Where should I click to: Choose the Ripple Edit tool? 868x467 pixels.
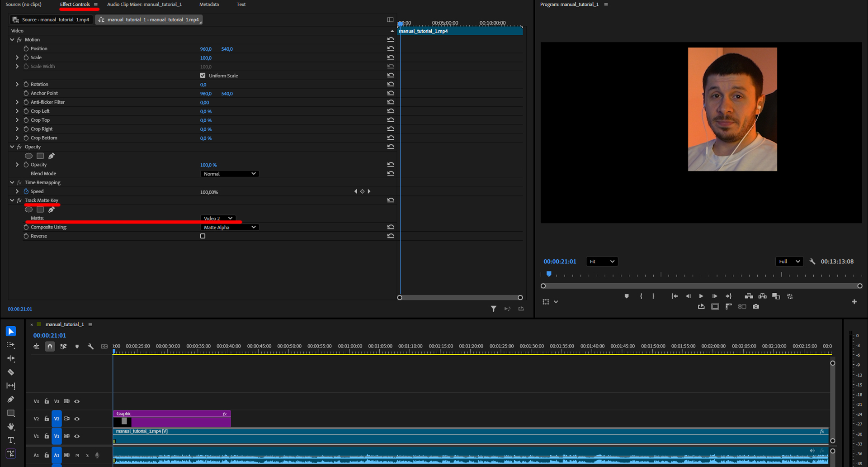click(x=11, y=358)
